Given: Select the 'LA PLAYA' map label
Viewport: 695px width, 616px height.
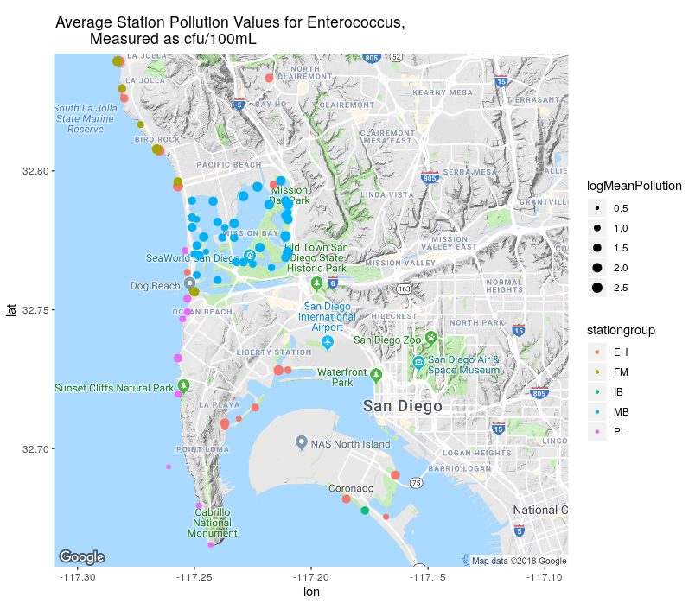Looking at the screenshot, I should pos(220,404).
